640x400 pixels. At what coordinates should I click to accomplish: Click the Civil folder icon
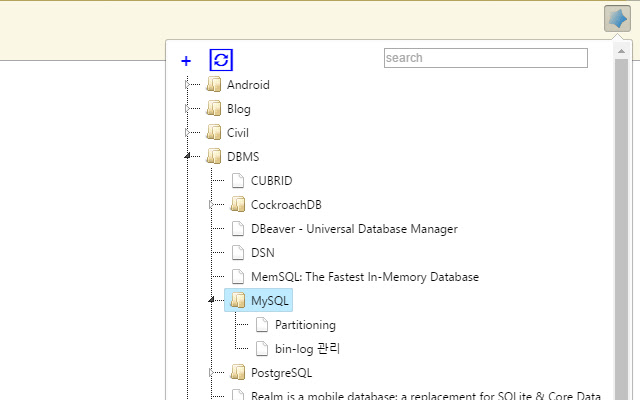click(214, 133)
